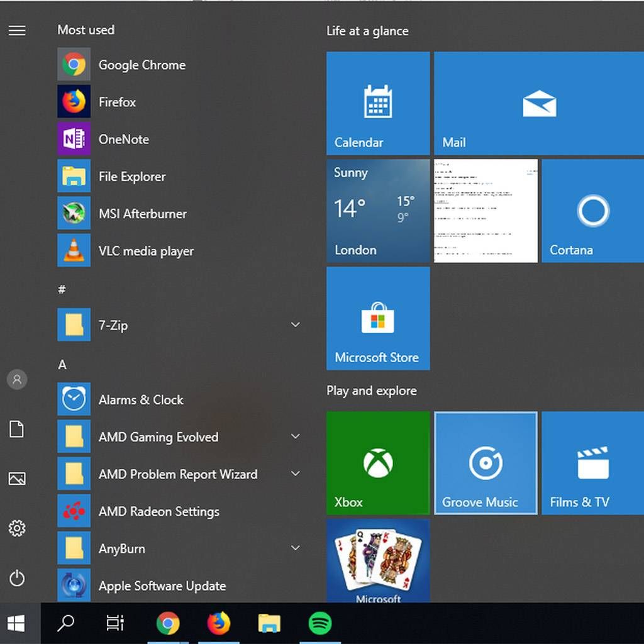Open Settings gear in Start sidebar

tap(17, 528)
